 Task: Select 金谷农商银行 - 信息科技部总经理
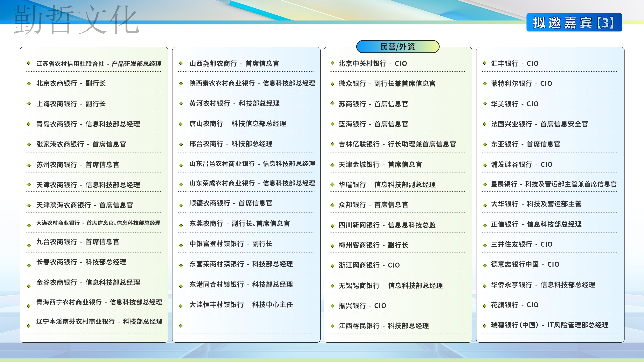88,282
